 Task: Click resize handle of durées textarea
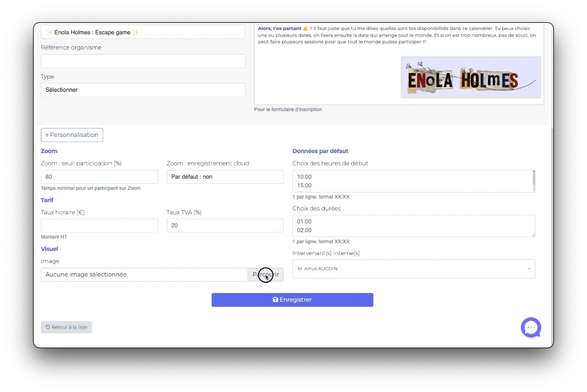coord(532,234)
